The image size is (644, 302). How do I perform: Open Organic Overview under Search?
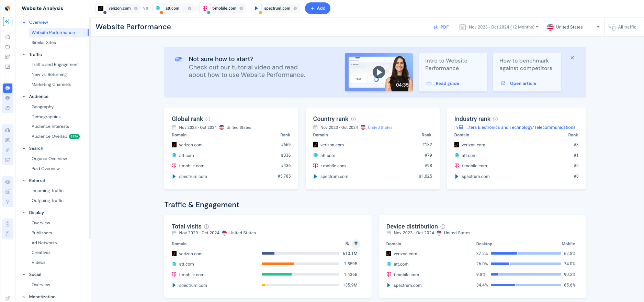(49, 159)
